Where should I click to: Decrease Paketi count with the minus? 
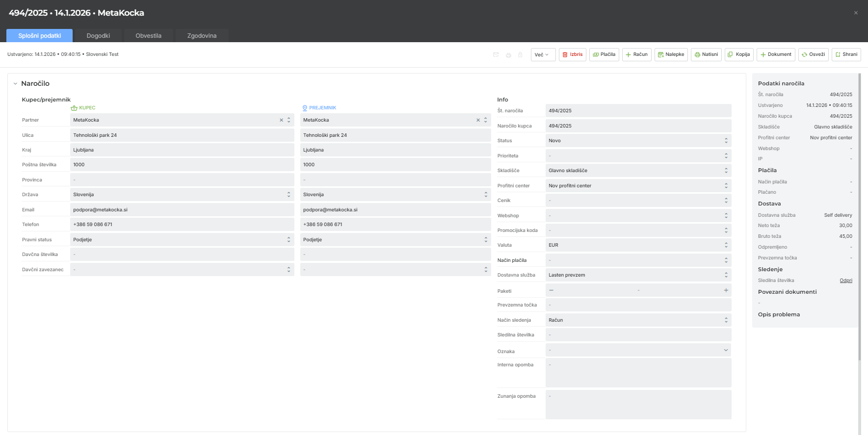pos(551,290)
